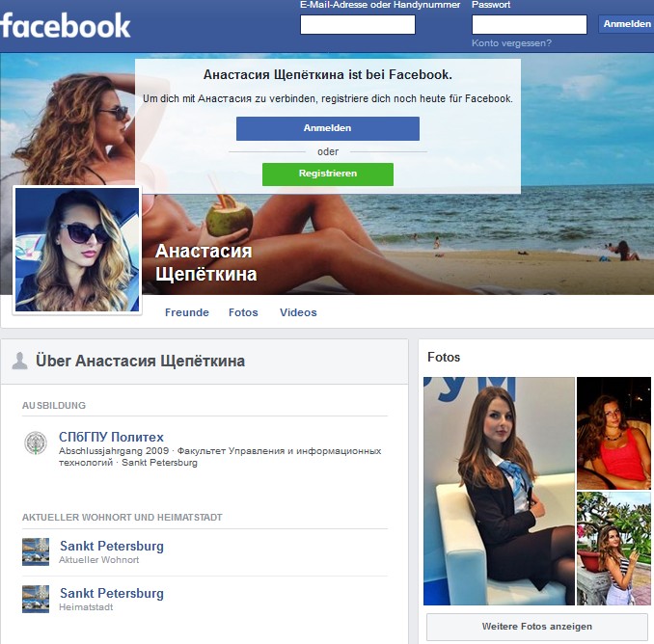Focus the Passwort input field
Image resolution: width=654 pixels, height=644 pixels.
coord(530,25)
